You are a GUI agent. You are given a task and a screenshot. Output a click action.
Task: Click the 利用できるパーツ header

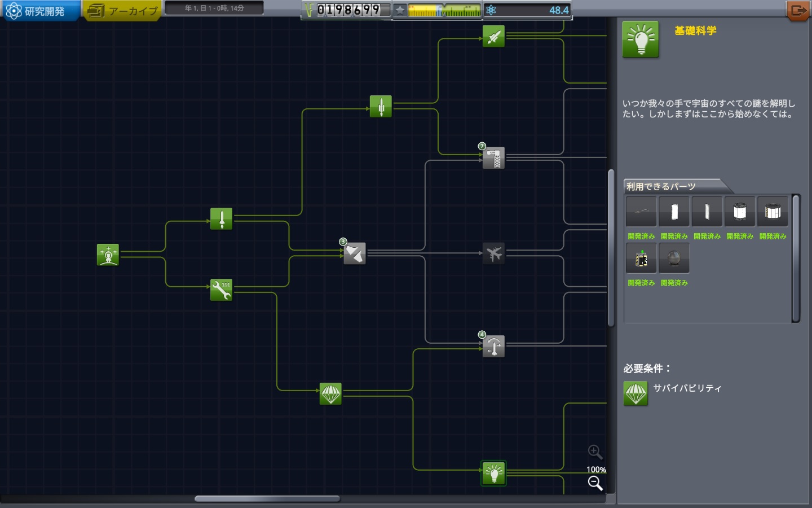click(661, 186)
